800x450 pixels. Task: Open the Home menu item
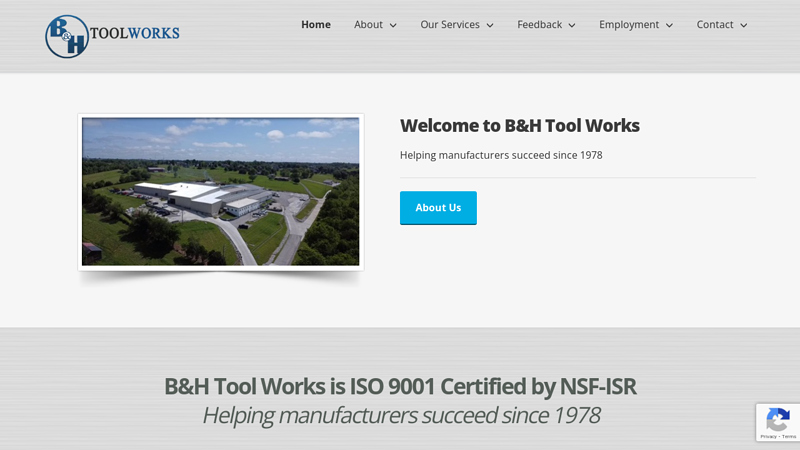pyautogui.click(x=316, y=24)
